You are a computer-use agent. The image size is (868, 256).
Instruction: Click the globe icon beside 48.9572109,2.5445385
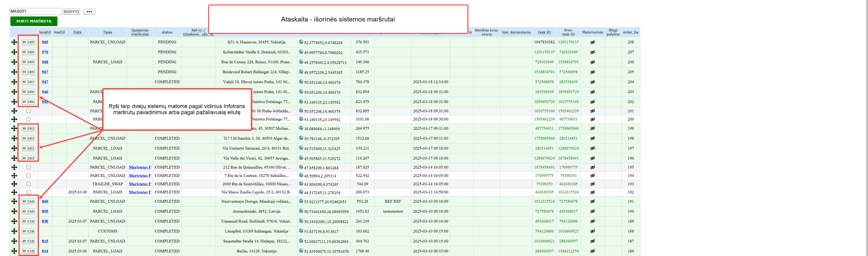[x=301, y=72]
